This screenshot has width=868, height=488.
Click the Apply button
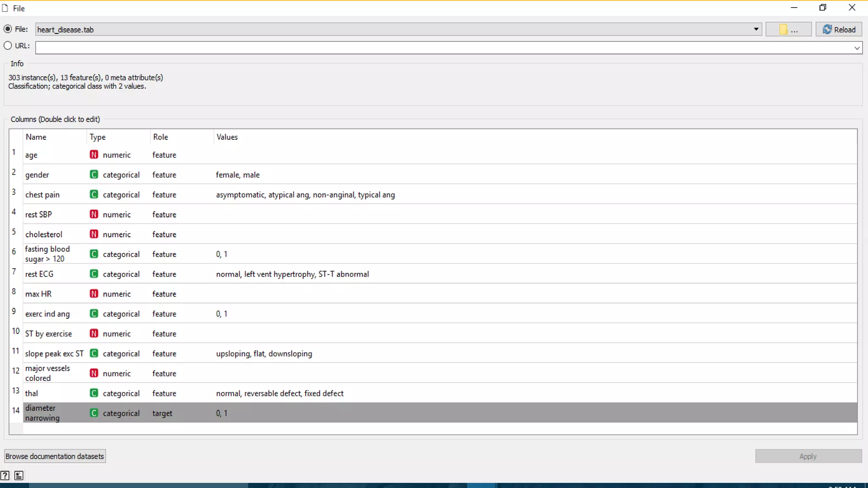coord(808,456)
